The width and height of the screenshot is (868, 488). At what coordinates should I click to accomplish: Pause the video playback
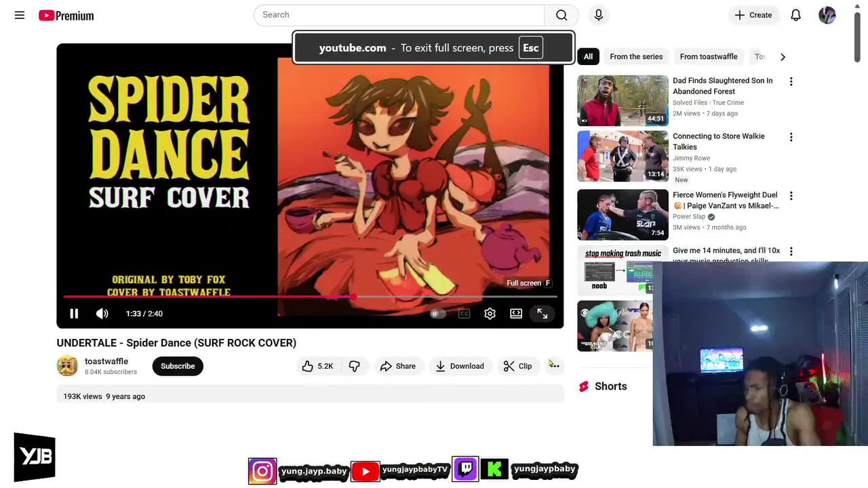[x=74, y=314]
